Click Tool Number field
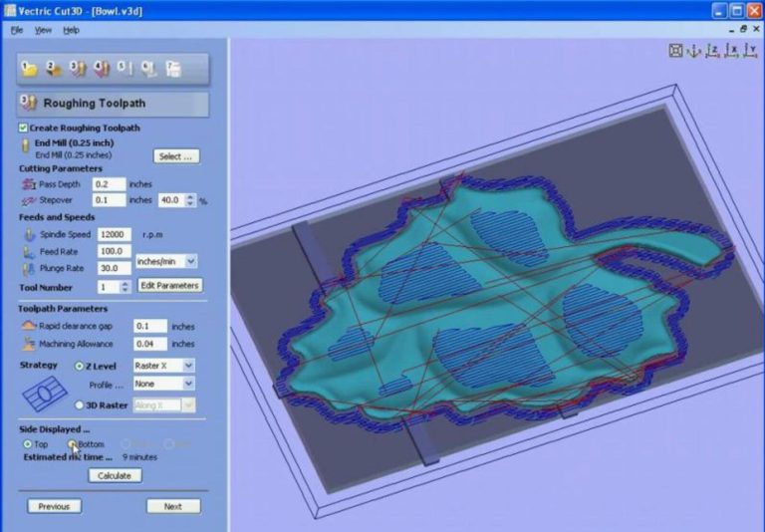Screen dimensions: 765x532 110,287
